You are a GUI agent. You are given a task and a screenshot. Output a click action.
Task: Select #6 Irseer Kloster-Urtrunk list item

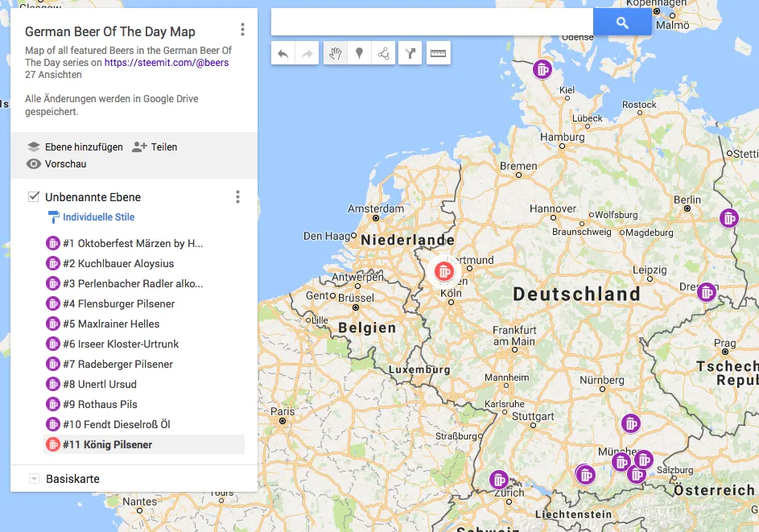tap(144, 344)
